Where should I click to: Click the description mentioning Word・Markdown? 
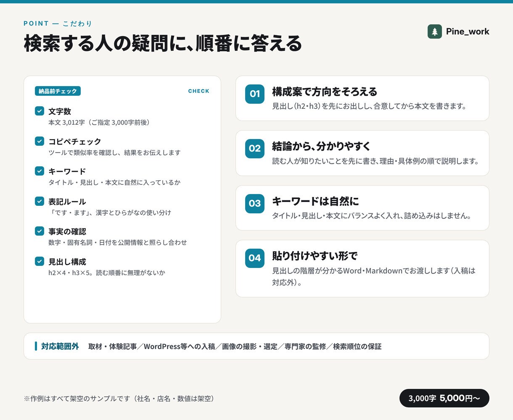click(374, 276)
